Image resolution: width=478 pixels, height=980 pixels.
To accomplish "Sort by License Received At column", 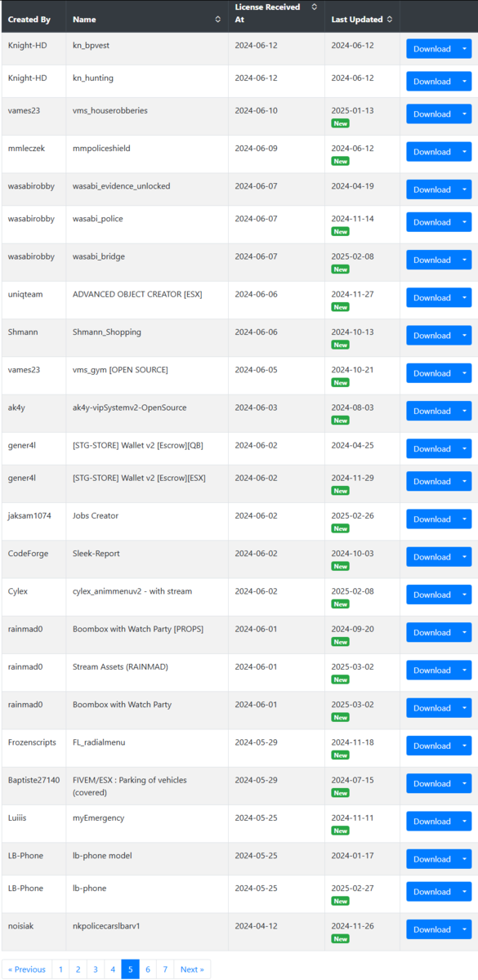I will 315,7.
